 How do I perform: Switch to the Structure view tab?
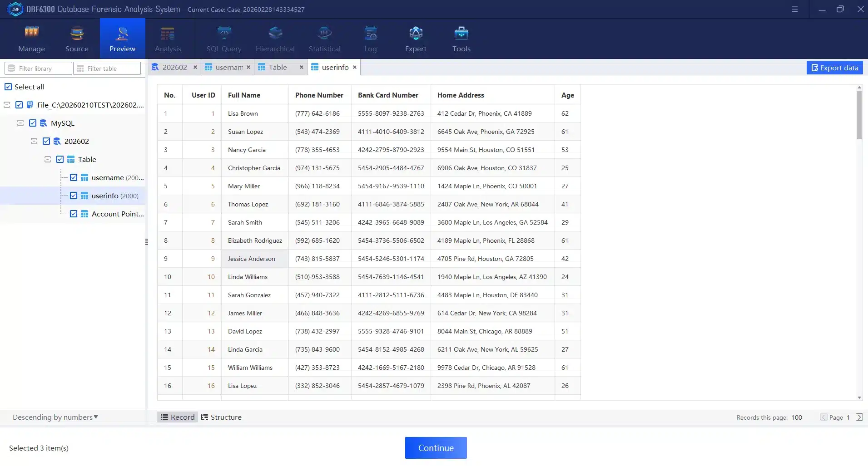pyautogui.click(x=221, y=417)
